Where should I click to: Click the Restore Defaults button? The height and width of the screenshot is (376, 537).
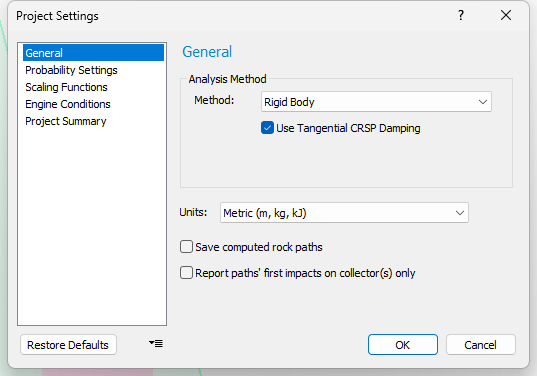(68, 344)
